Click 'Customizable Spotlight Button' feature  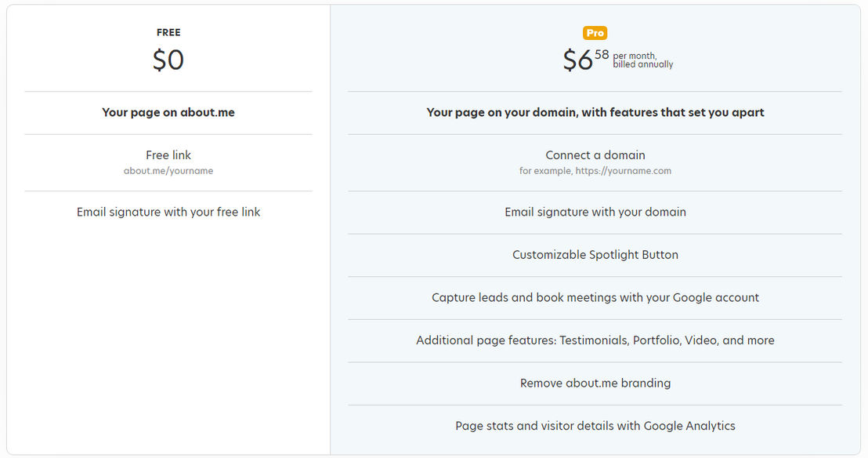[595, 255]
